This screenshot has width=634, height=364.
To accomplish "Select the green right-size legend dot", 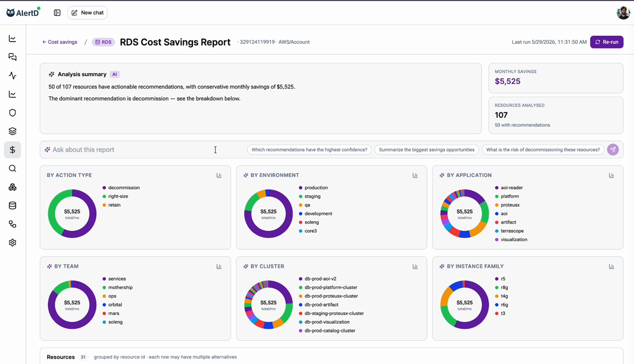I will pyautogui.click(x=104, y=196).
